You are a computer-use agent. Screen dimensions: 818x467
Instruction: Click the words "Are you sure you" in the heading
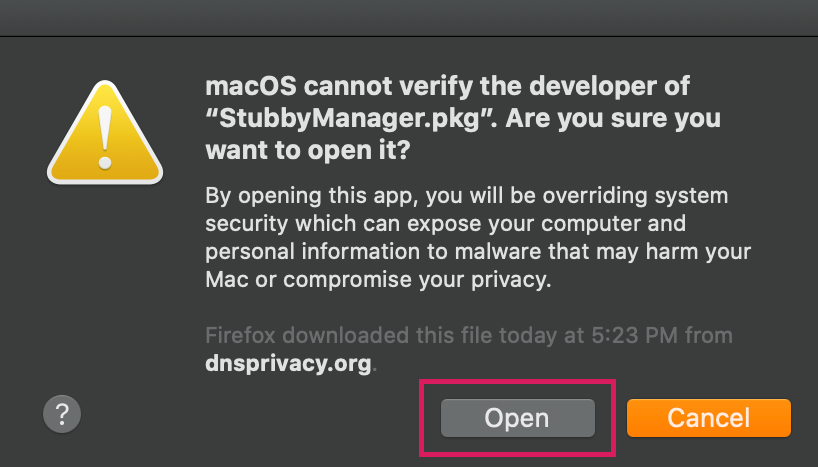coord(613,118)
